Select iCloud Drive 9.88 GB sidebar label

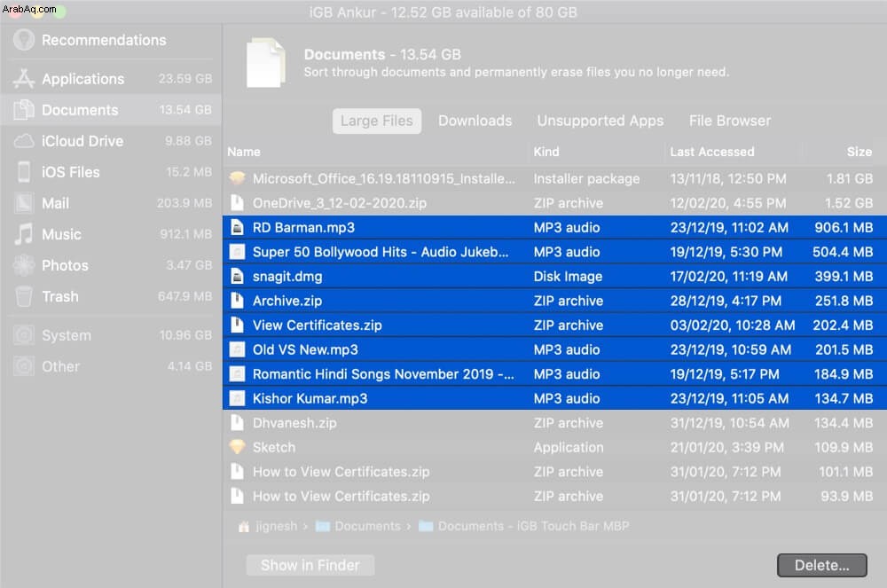pyautogui.click(x=82, y=141)
